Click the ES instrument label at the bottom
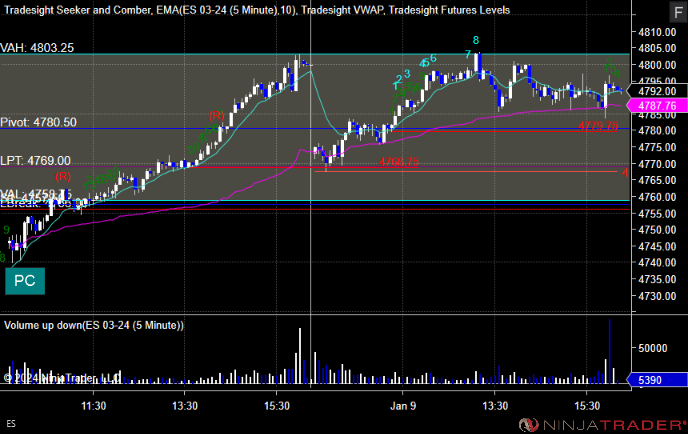Screen dimensions: 688x434 tap(11, 424)
